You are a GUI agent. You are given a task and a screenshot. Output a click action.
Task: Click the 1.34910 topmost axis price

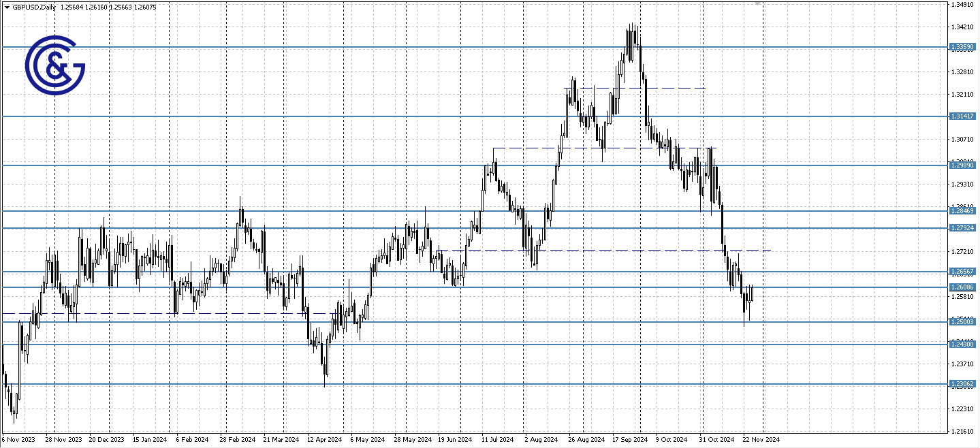[962, 4]
